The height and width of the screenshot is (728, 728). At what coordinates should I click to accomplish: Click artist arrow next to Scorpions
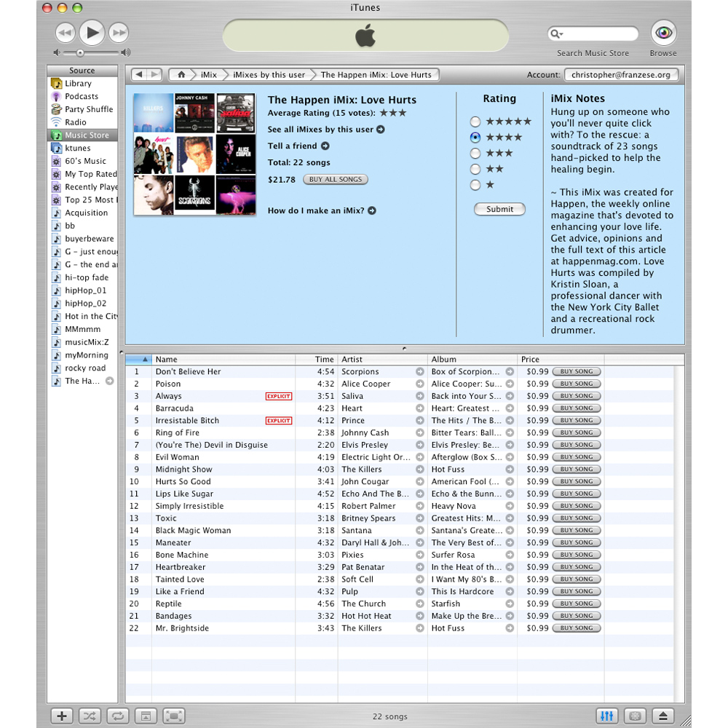tap(420, 372)
